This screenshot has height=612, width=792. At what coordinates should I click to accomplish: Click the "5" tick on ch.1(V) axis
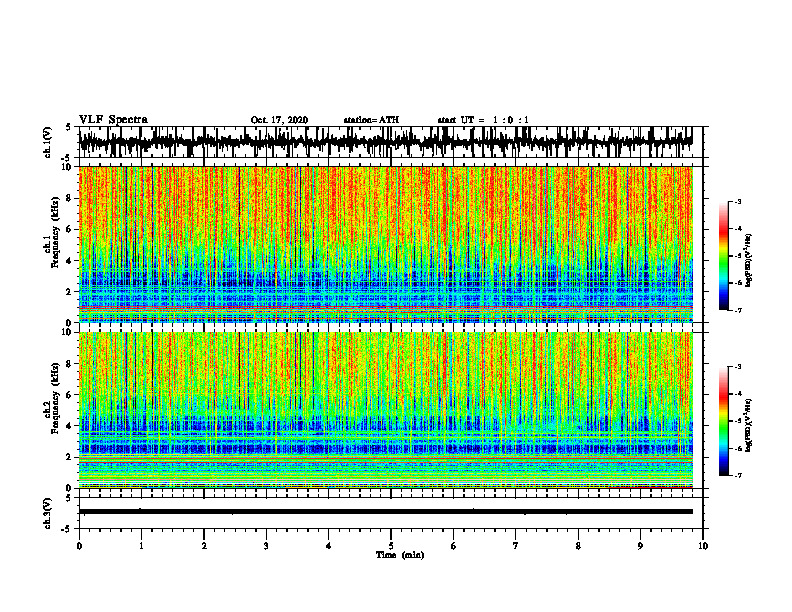pyautogui.click(x=69, y=127)
